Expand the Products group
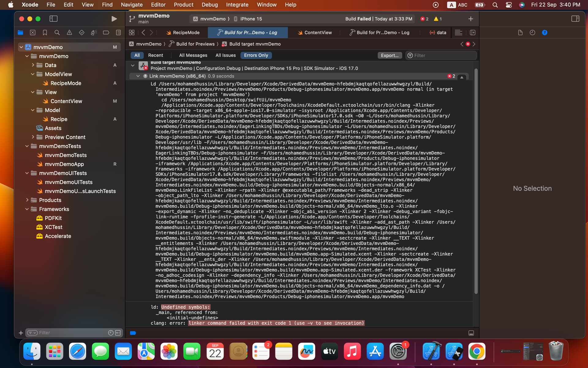Image resolution: width=588 pixels, height=368 pixels. pos(27,200)
